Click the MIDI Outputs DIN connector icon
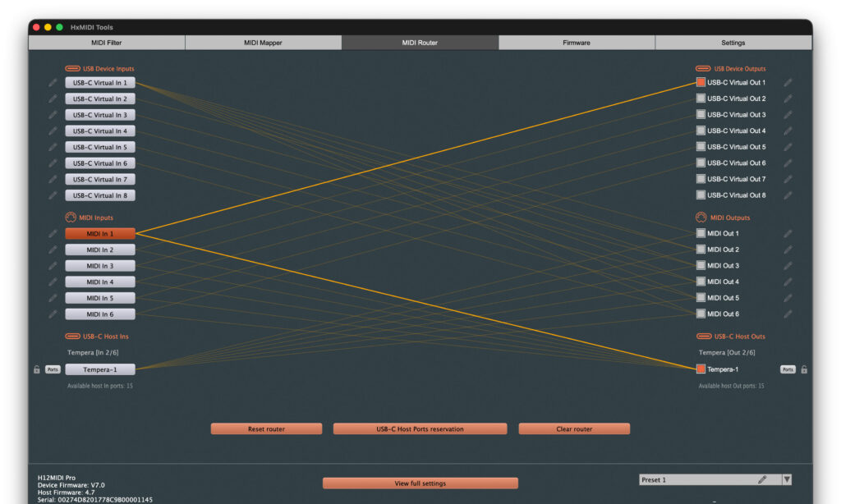Image resolution: width=841 pixels, height=504 pixels. pos(701,218)
